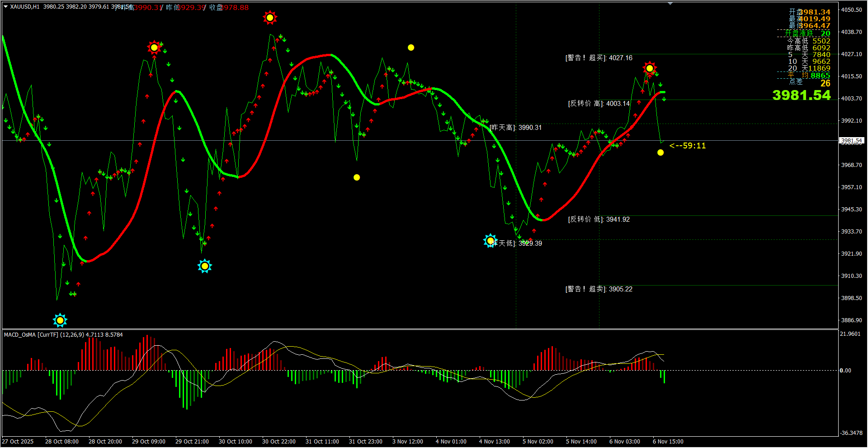Click the 28 Oct 08:00 time label
Image resolution: width=868 pixels, height=448 pixels.
62,442
